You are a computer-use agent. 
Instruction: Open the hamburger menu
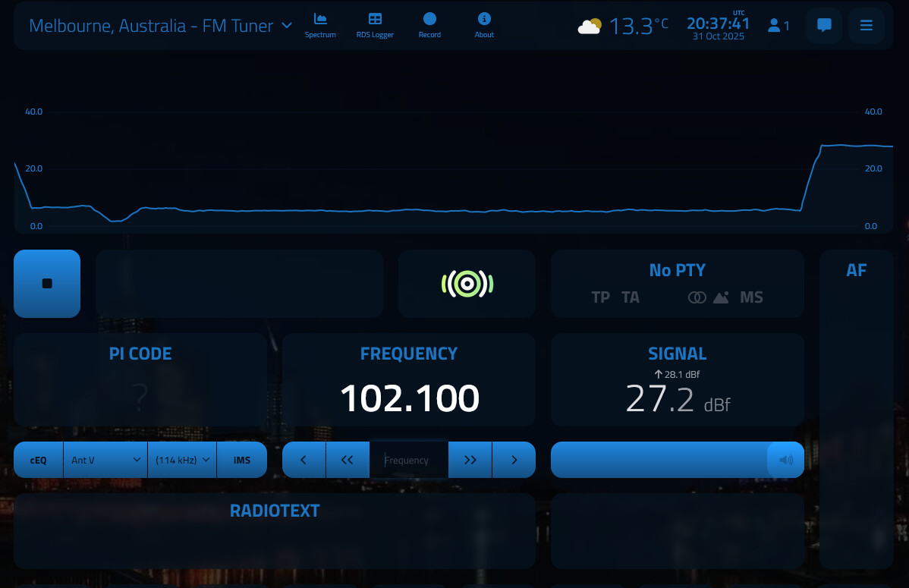tap(867, 26)
